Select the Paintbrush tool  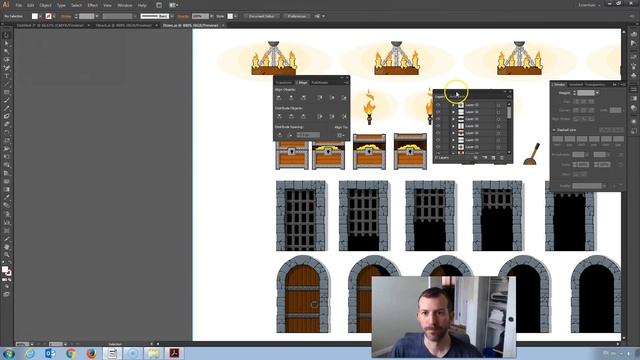click(6, 100)
